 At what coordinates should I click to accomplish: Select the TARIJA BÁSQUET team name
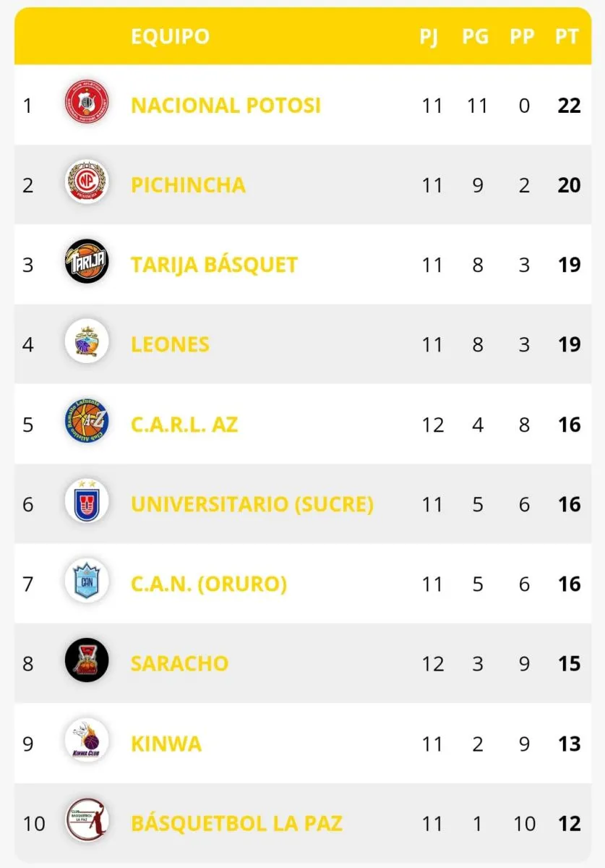(214, 265)
